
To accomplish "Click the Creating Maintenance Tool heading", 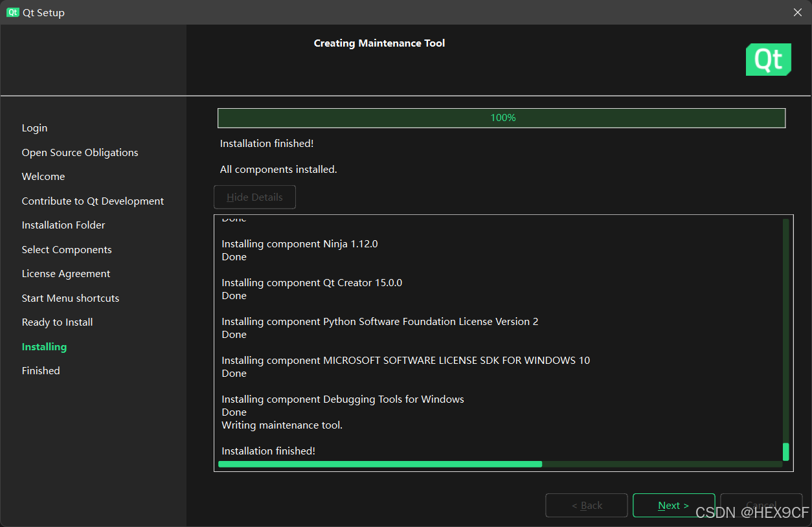I will click(379, 43).
